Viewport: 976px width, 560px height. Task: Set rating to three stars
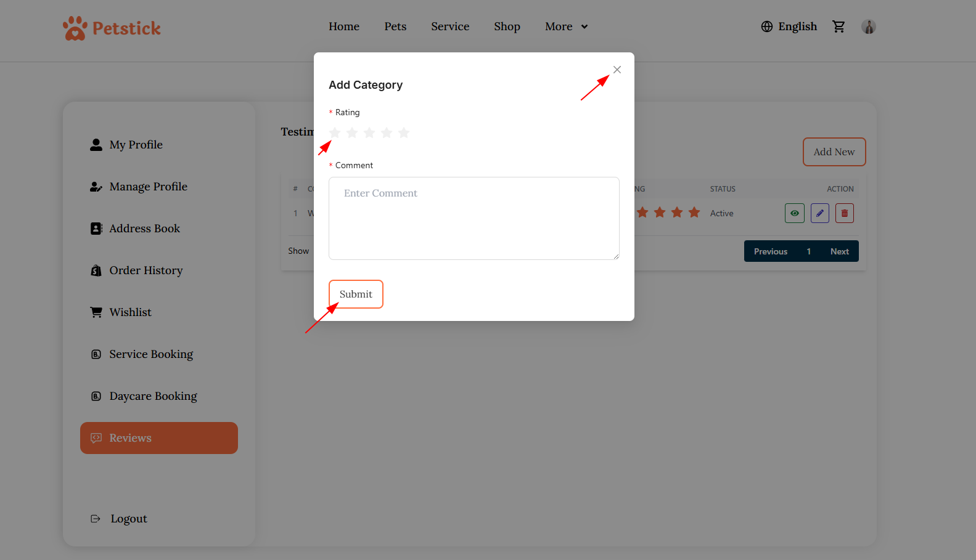(369, 132)
